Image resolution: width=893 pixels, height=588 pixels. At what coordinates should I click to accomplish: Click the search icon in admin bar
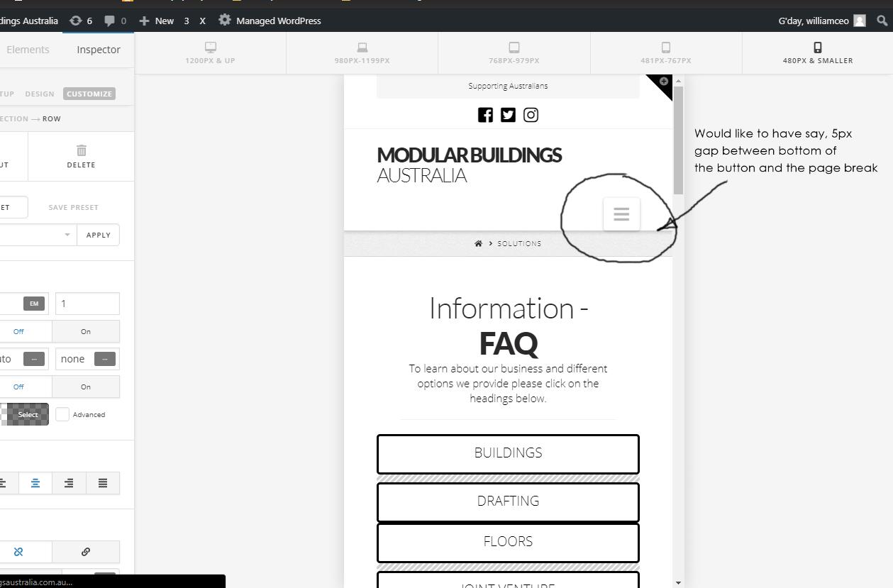click(882, 21)
